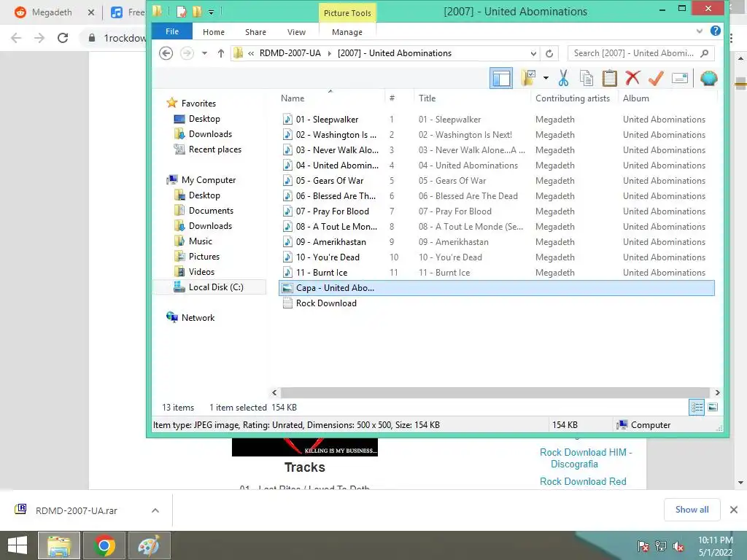Click the orange checkmark properties icon
This screenshot has height=560, width=747.
click(656, 78)
